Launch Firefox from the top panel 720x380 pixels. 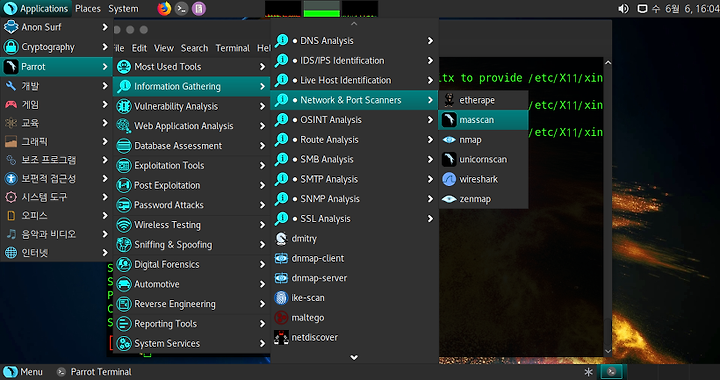point(164,9)
